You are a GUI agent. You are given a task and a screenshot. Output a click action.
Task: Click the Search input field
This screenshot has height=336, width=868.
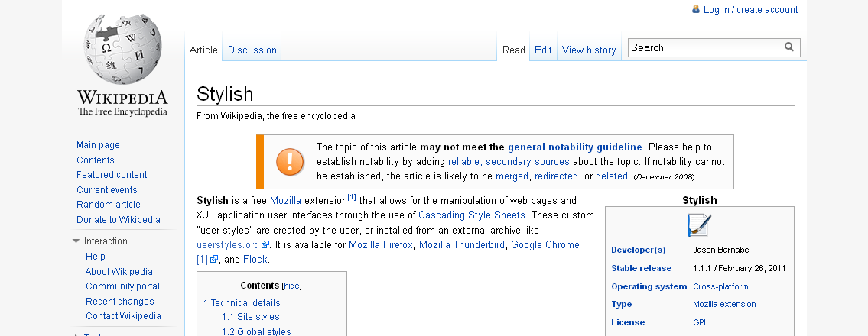707,47
